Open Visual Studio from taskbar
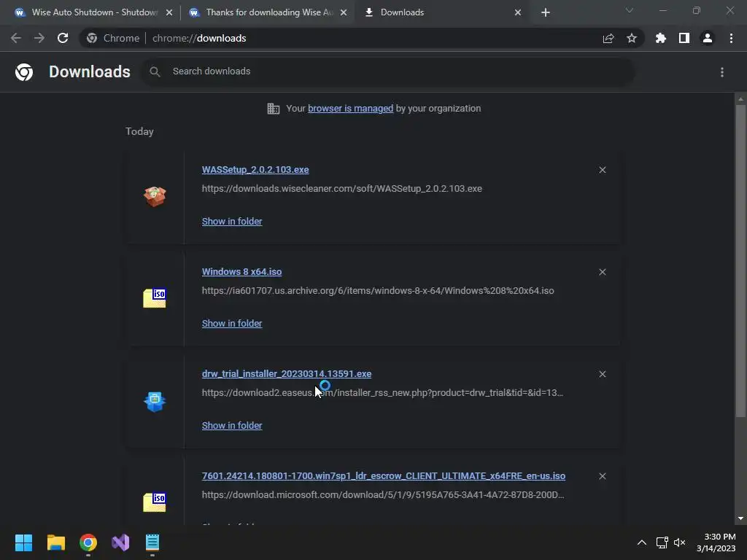Screen dimensions: 747x560 tap(120, 542)
